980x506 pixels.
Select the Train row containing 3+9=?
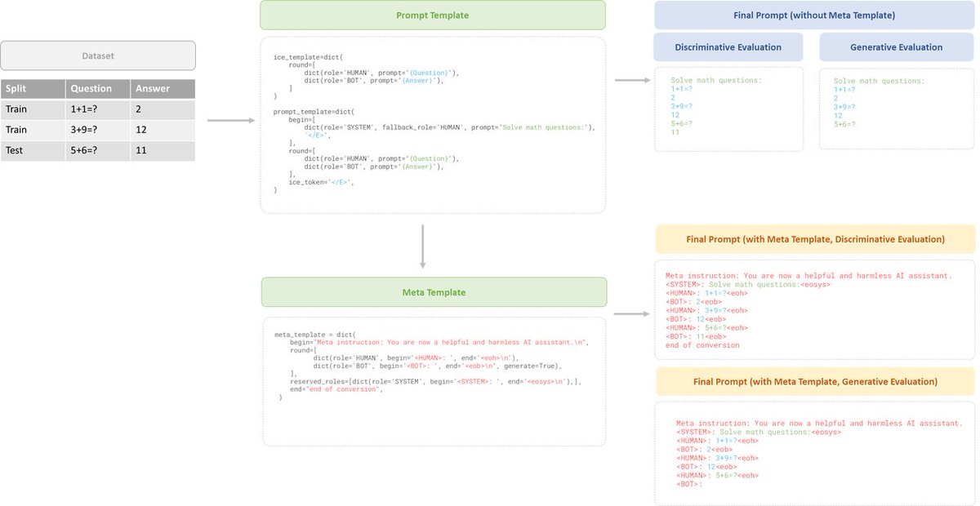97,130
